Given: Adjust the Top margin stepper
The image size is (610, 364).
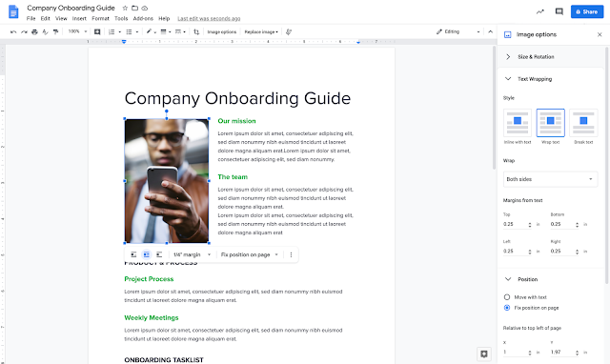Looking at the screenshot, I should pos(530,224).
